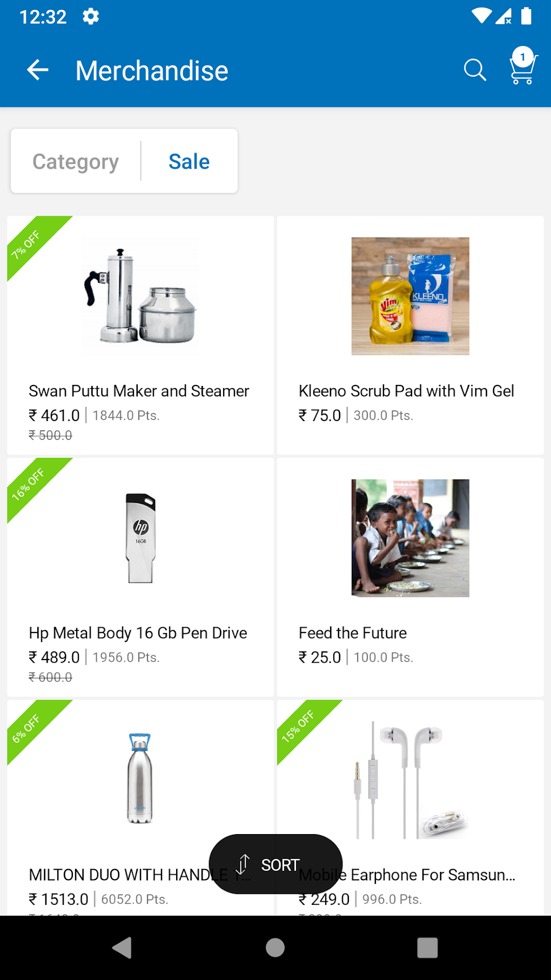
Task: Tap the settings gear in status bar
Action: coord(91,17)
